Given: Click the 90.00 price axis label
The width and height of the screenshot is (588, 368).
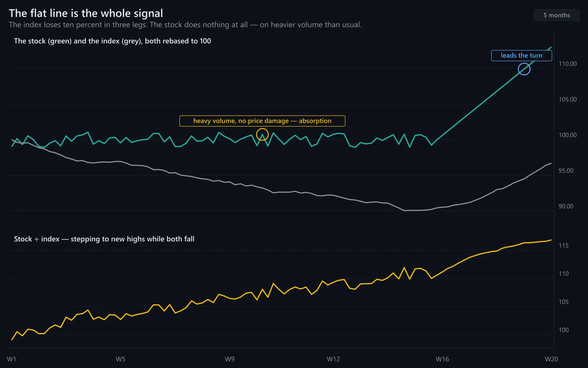Looking at the screenshot, I should pyautogui.click(x=566, y=206).
